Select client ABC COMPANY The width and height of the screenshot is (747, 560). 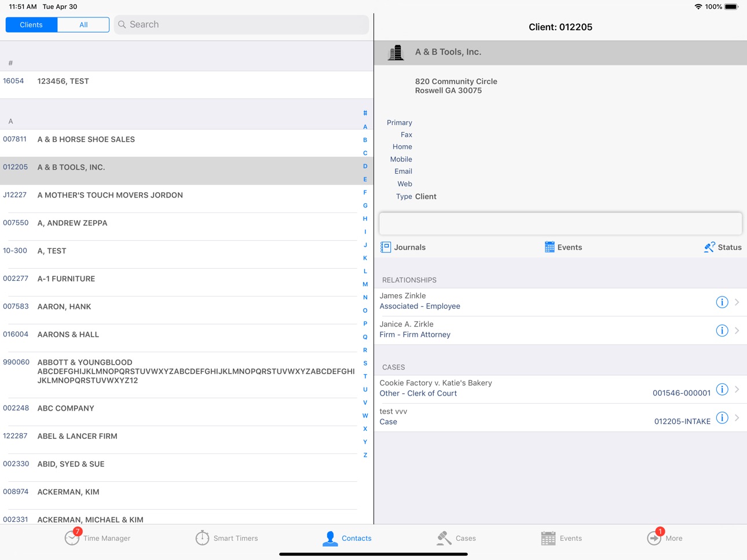pyautogui.click(x=186, y=412)
